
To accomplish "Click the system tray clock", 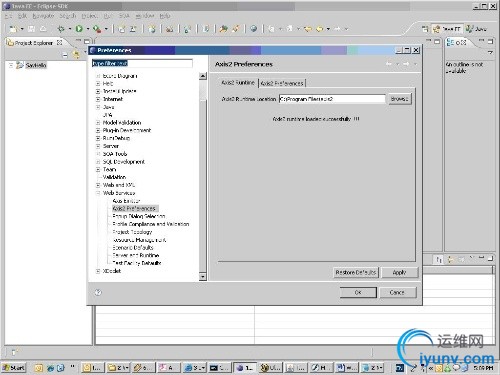I will pos(483,368).
